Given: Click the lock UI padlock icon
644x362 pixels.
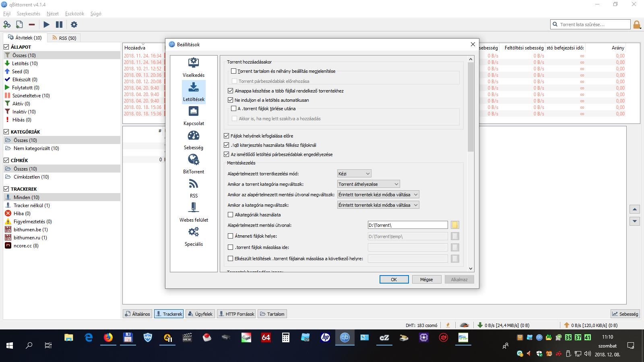Looking at the screenshot, I should 637,25.
